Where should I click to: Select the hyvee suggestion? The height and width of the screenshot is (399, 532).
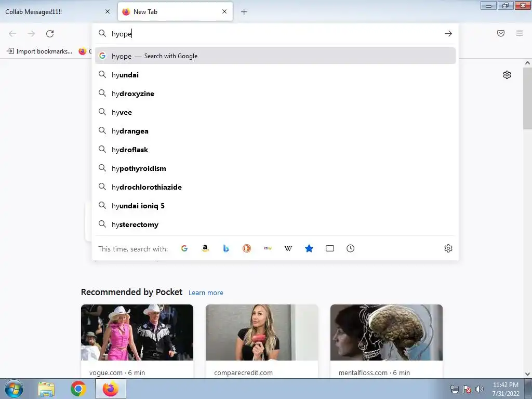(275, 112)
